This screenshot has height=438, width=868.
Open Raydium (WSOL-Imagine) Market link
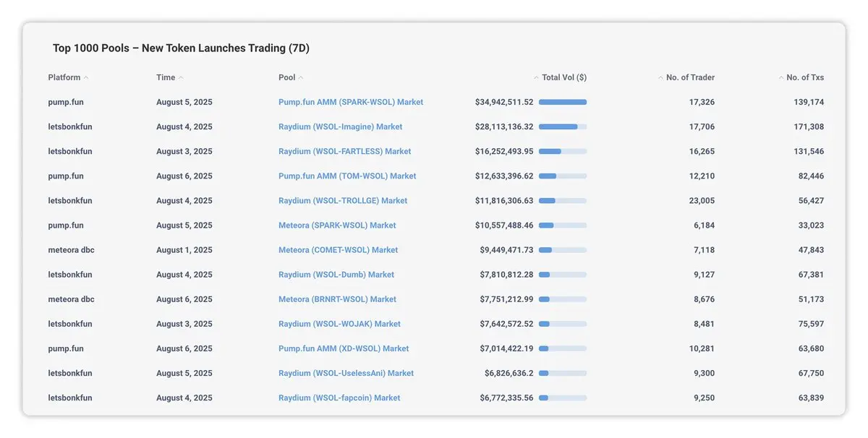pyautogui.click(x=341, y=127)
